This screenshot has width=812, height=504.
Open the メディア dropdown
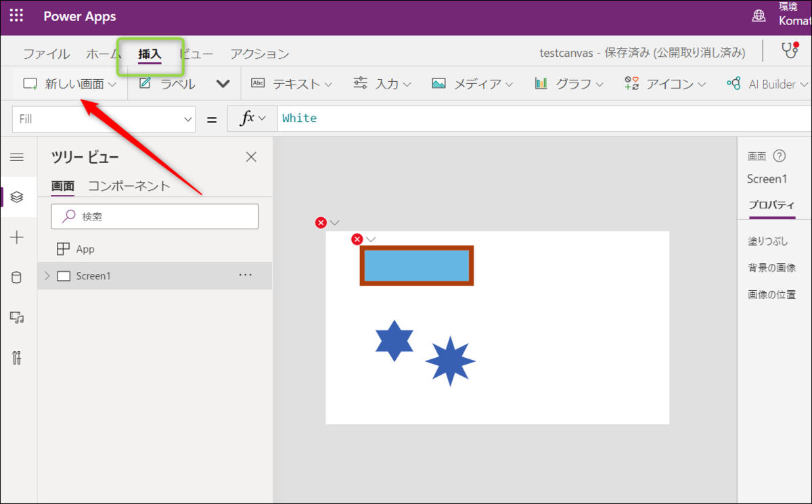472,84
